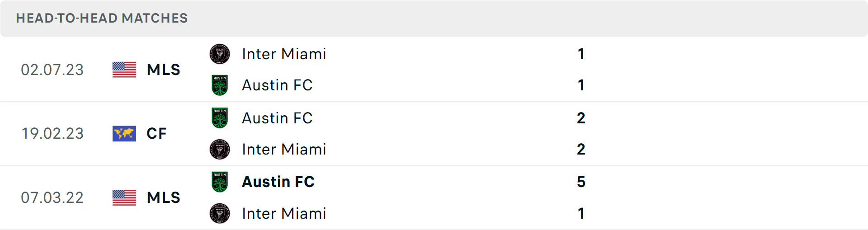Click USA flag beside 07.03.22 MLS

[x=124, y=197]
